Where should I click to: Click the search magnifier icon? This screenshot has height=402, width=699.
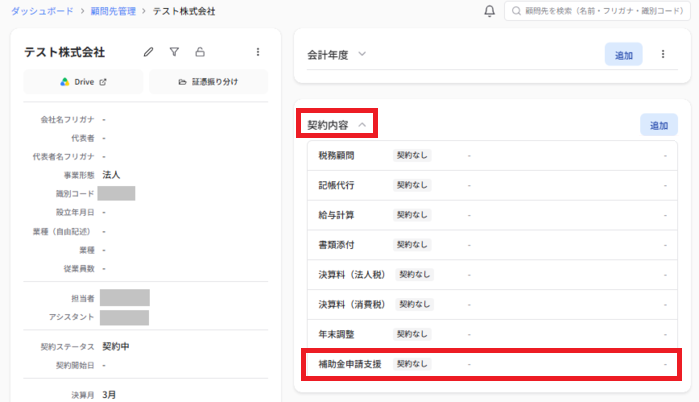516,11
